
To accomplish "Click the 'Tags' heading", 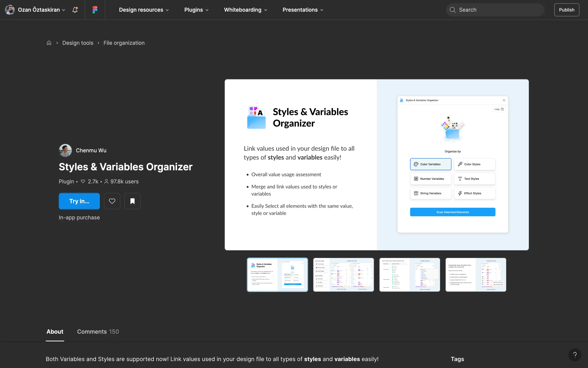I will pos(457,359).
